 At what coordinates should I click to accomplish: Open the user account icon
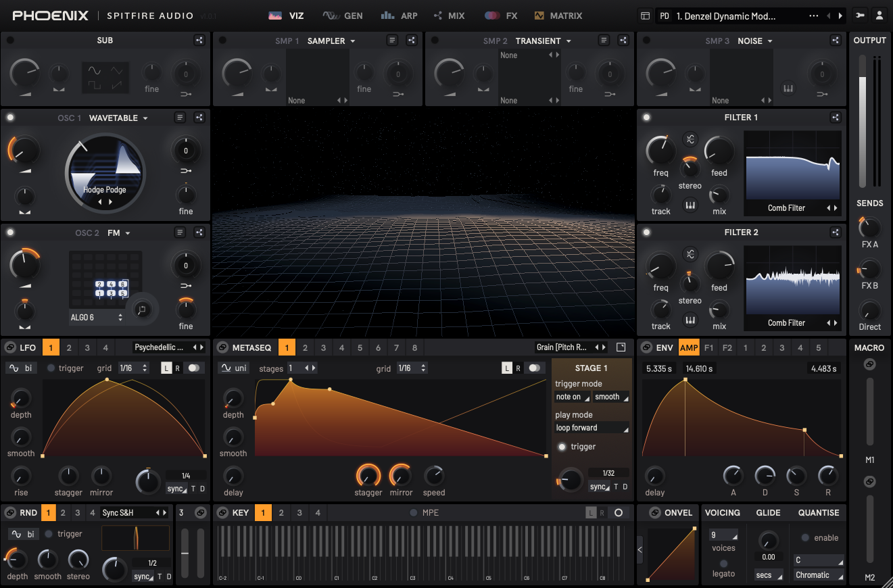point(879,16)
